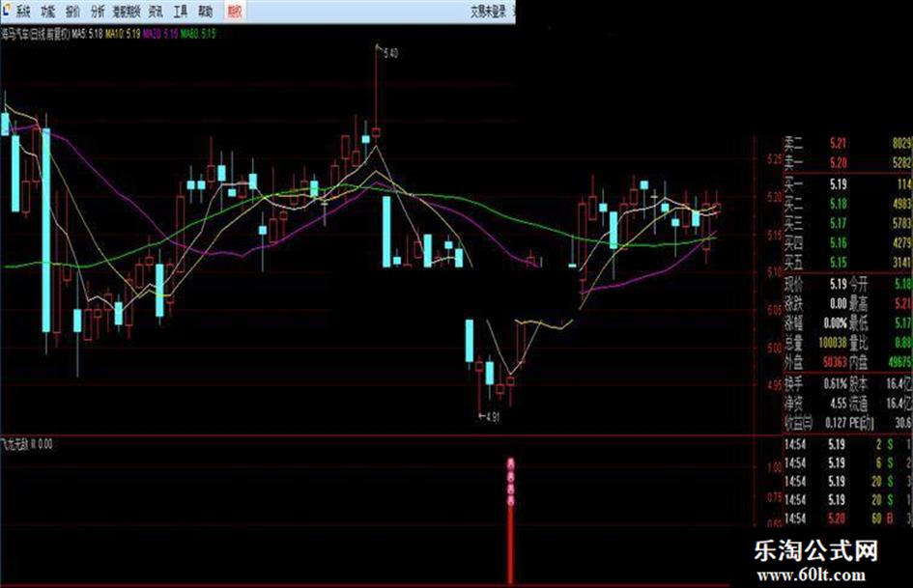Click the 净资 4.55 value
Viewport: 913px width, 588px height.
point(838,403)
